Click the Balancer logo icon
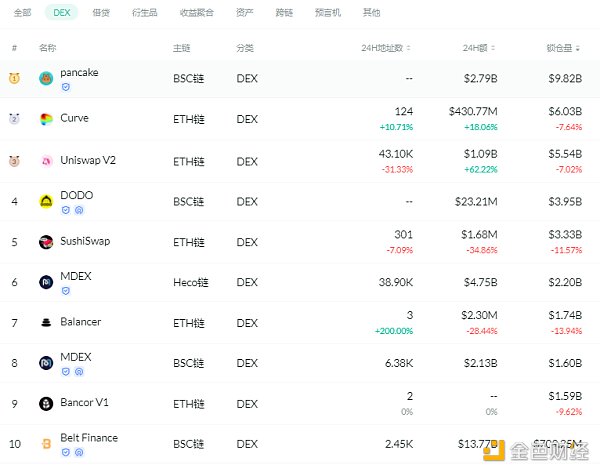The height and width of the screenshot is (472, 600). click(x=46, y=322)
